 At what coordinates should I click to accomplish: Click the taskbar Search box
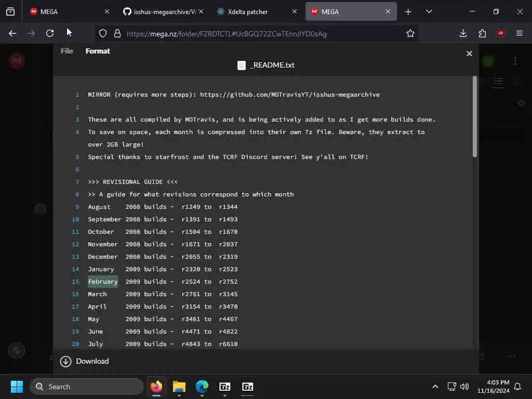coord(87,387)
